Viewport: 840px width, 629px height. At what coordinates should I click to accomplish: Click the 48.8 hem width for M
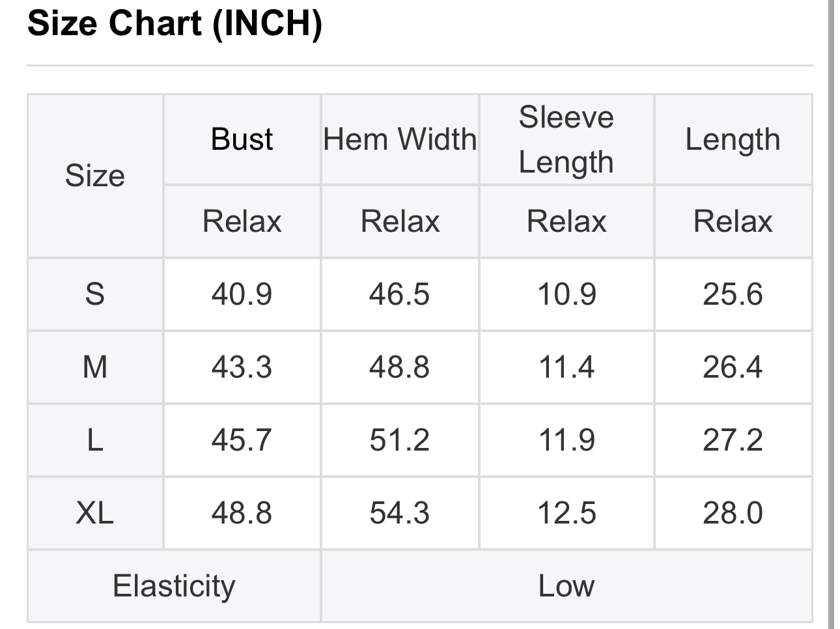click(x=400, y=367)
